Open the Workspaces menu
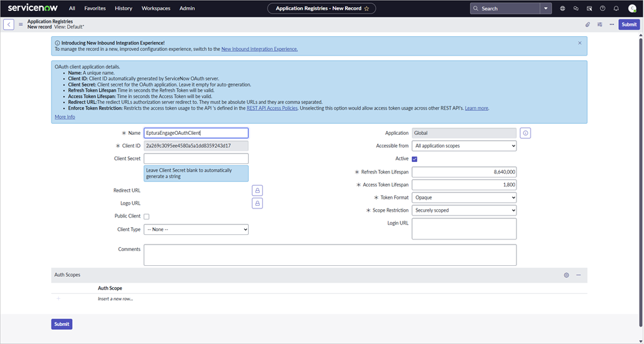This screenshot has width=644, height=344. pyautogui.click(x=155, y=8)
